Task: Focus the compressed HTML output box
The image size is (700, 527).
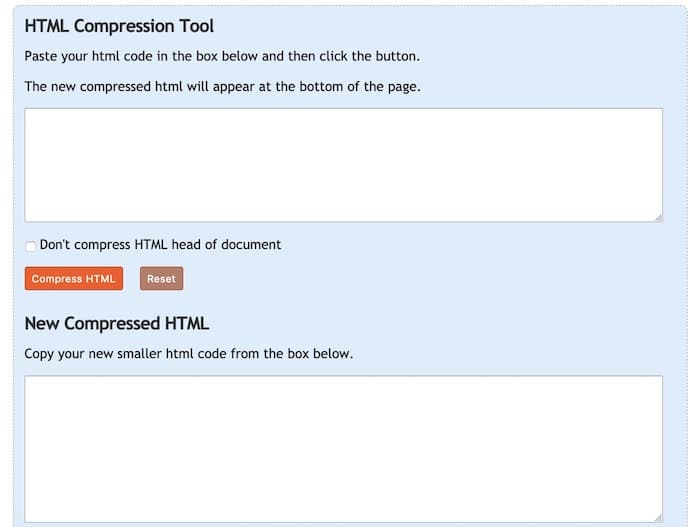Action: pos(343,448)
